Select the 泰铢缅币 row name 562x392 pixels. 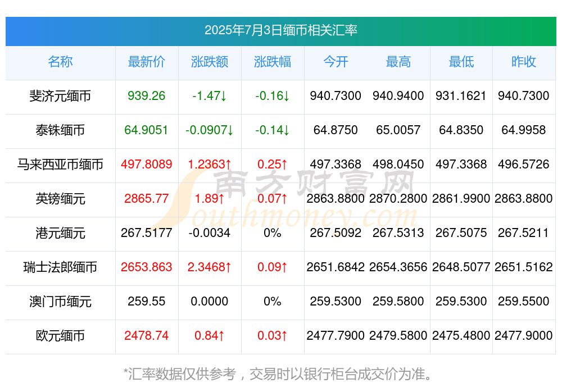60,130
